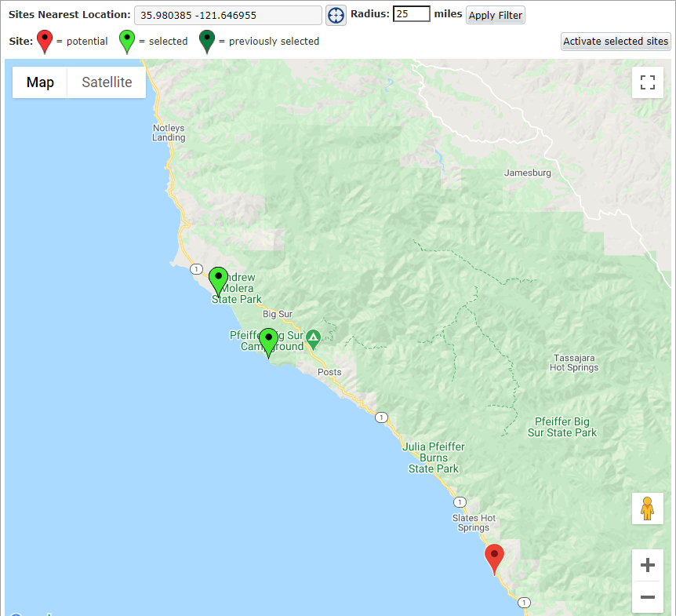Screen dimensions: 676x616
Task: Click the Jamesburg place label
Action: pos(527,173)
